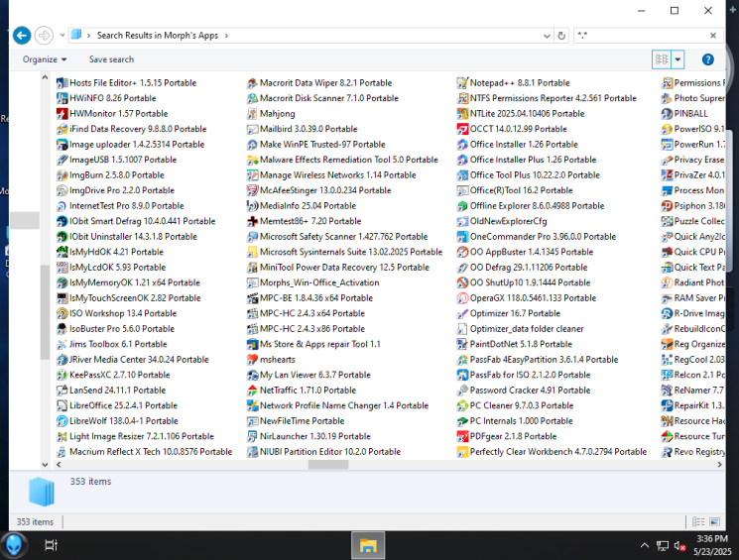This screenshot has height=560, width=739.
Task: Click the vertical scrollbar down arrow
Action: point(45,465)
